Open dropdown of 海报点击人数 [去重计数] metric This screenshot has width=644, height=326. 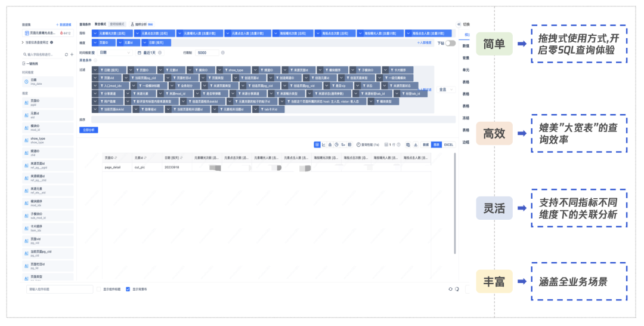click(x=408, y=33)
